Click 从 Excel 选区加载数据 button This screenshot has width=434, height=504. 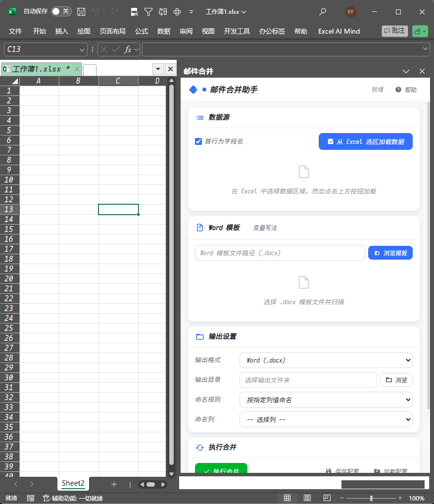point(366,141)
